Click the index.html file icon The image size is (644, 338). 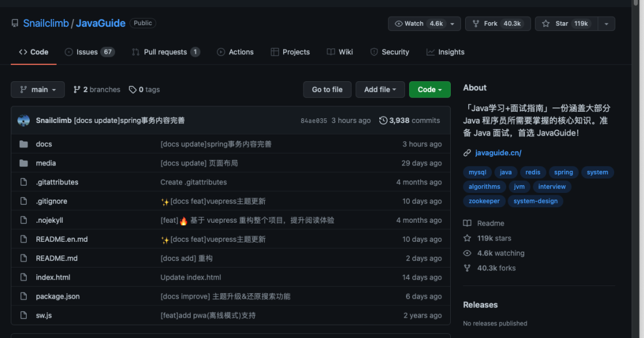tap(24, 277)
